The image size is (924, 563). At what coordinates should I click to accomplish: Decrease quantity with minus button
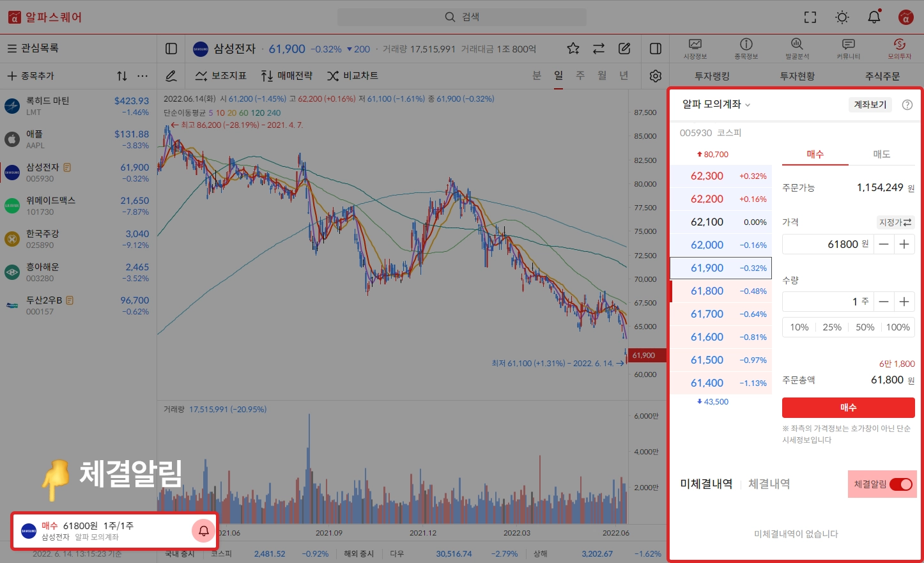tap(884, 302)
